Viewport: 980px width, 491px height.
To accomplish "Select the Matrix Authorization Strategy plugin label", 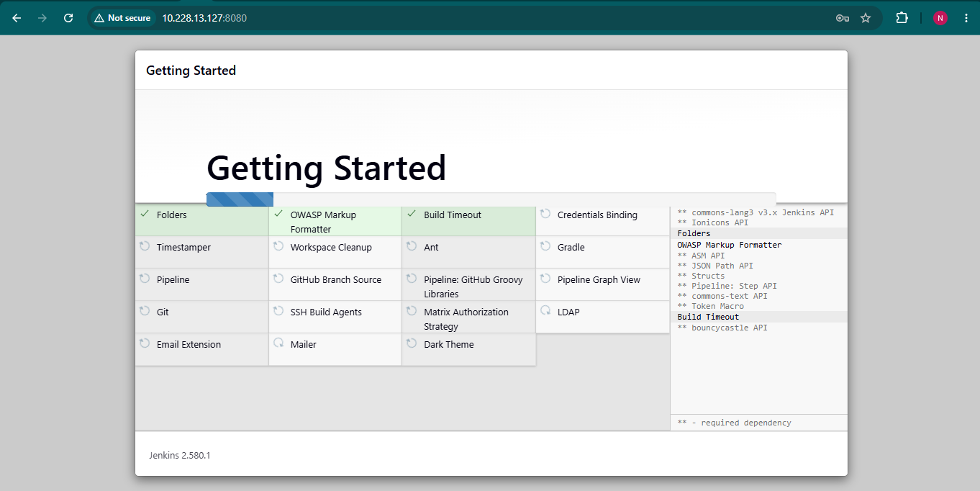I will coord(466,319).
